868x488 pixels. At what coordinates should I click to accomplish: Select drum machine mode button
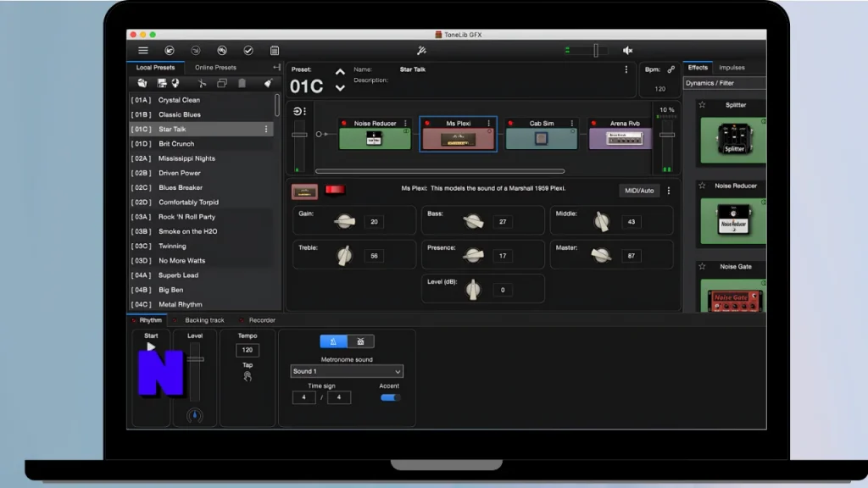pyautogui.click(x=360, y=341)
